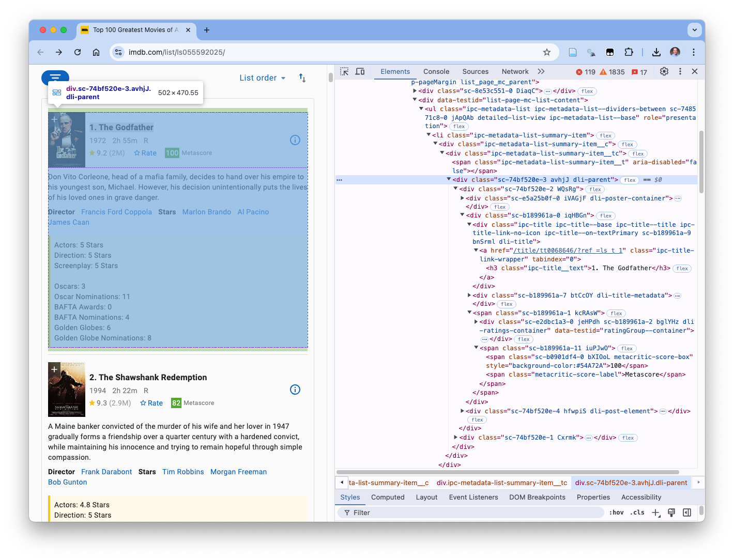Click the info icon for The Shawshank Redemption
Viewport: 734px width, 560px height.
click(295, 390)
